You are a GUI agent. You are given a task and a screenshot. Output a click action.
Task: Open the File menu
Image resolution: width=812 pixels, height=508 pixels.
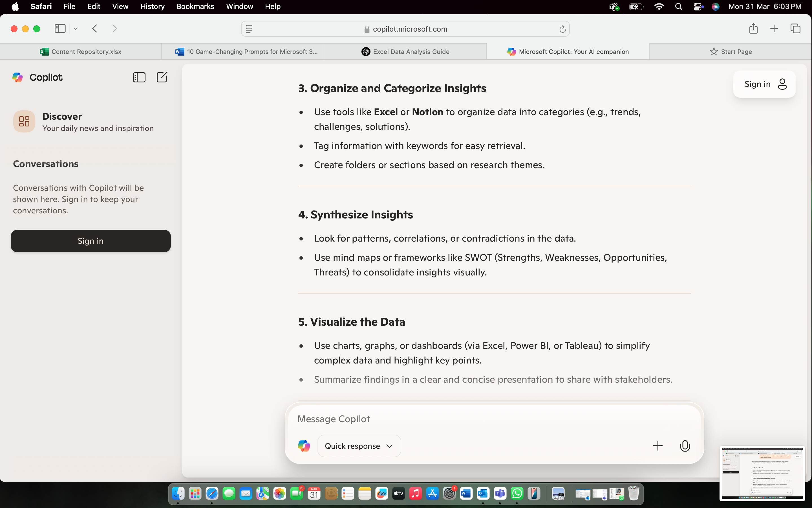tap(69, 6)
